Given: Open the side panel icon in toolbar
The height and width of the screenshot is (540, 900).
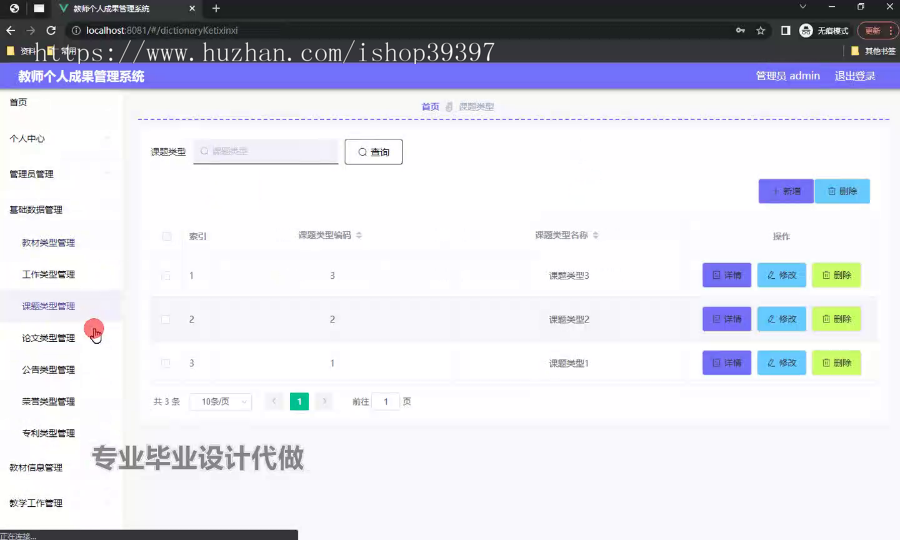Looking at the screenshot, I should point(785,30).
